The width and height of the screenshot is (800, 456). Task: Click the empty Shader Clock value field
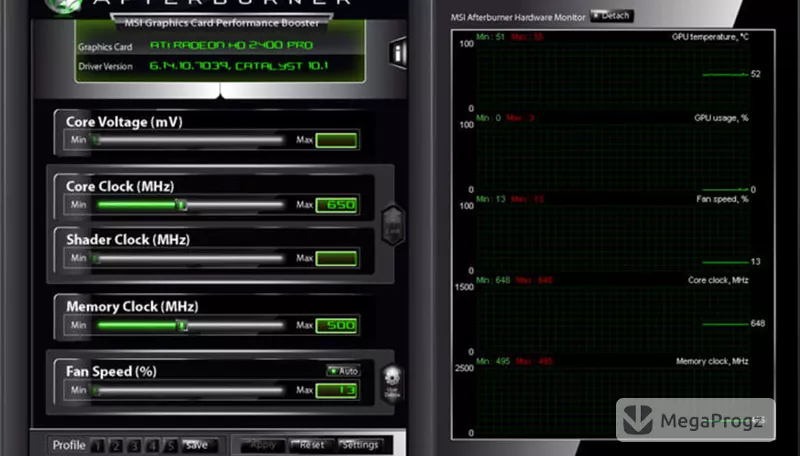(337, 259)
